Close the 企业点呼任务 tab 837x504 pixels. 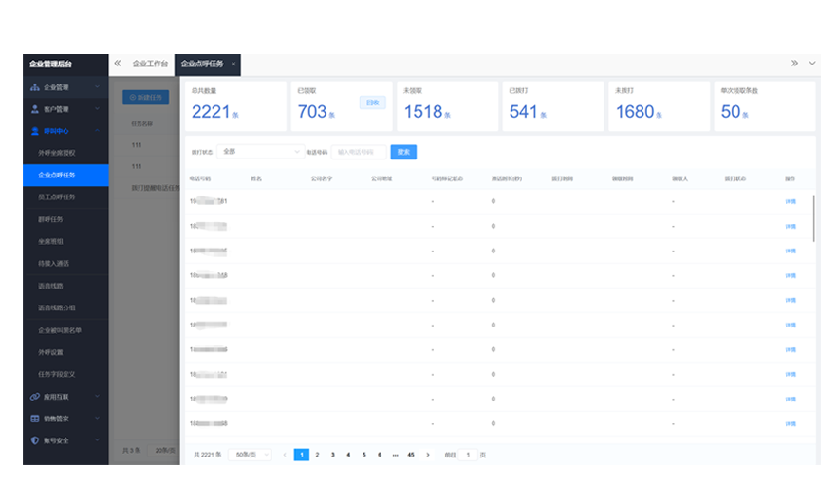(233, 64)
